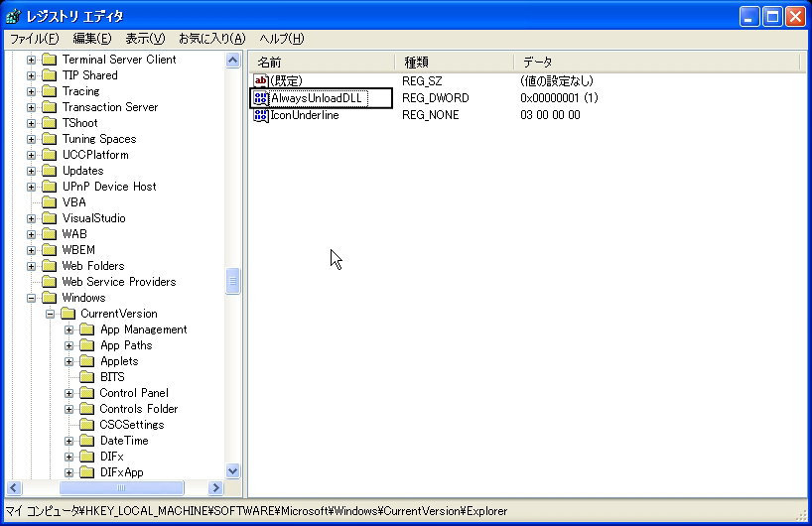Viewport: 812px width, 526px height.
Task: Collapse the Windows key
Action: click(x=31, y=298)
